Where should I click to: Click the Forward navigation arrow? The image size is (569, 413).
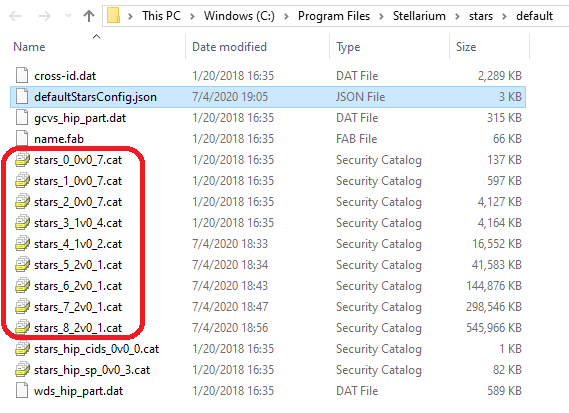coord(45,16)
